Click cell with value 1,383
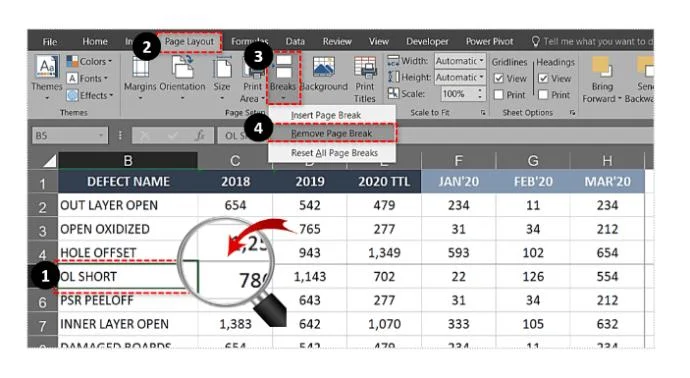The image size is (690, 378). [235, 324]
